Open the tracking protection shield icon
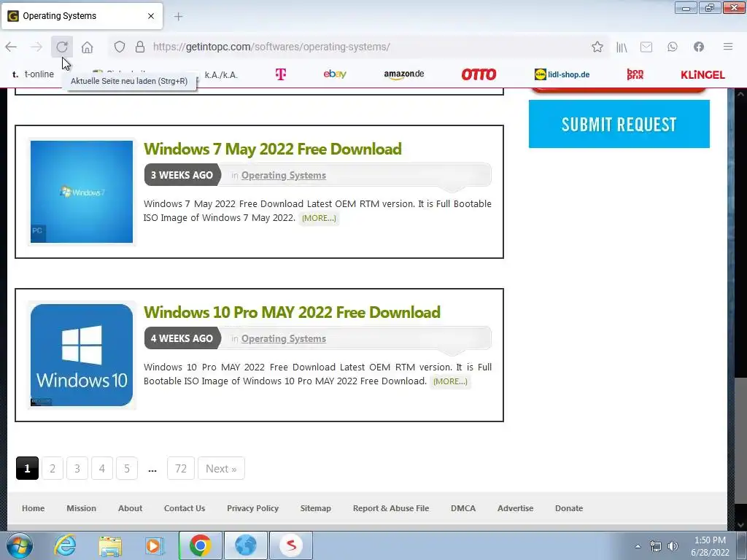The width and height of the screenshot is (747, 560). click(120, 47)
